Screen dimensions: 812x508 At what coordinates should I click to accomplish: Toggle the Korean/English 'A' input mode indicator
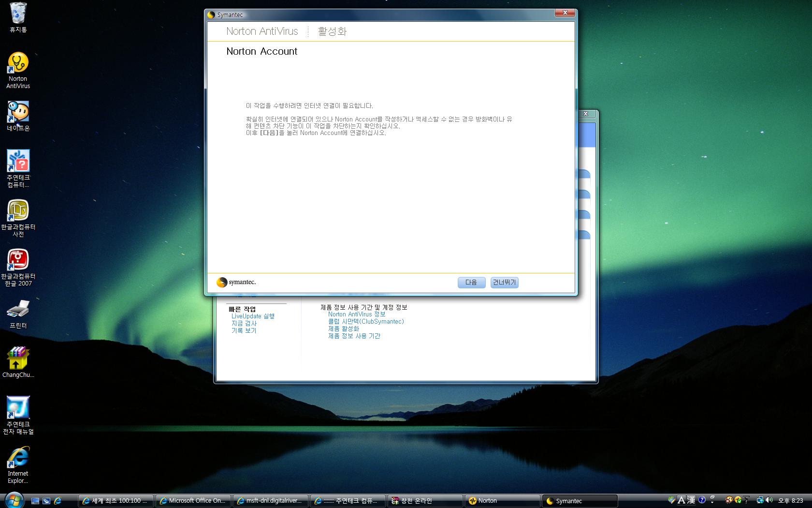pos(681,500)
